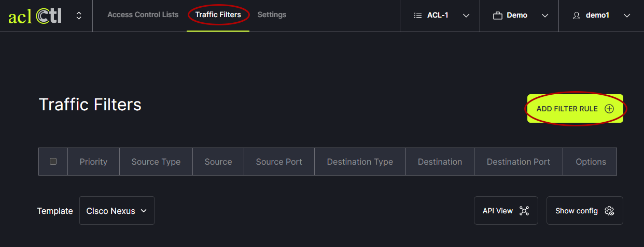Click the plus circle icon on Add Filter Rule
Screen dimensions: 644x247
click(609, 109)
